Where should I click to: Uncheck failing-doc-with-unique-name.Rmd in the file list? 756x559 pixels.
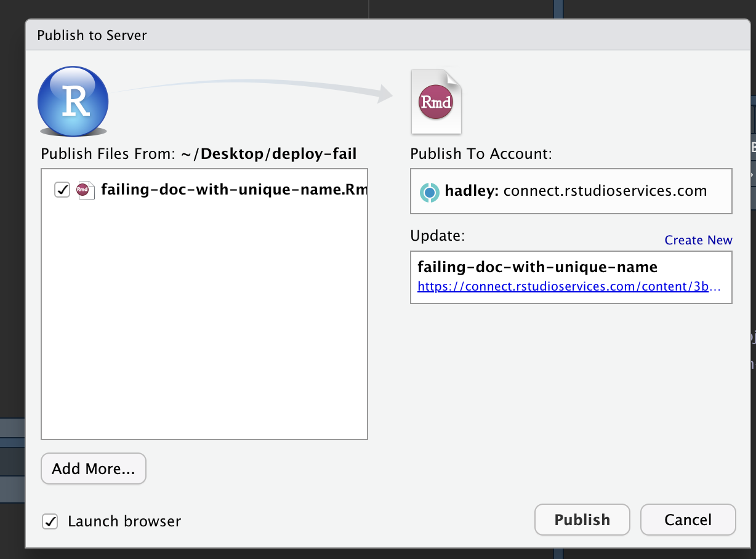[62, 190]
